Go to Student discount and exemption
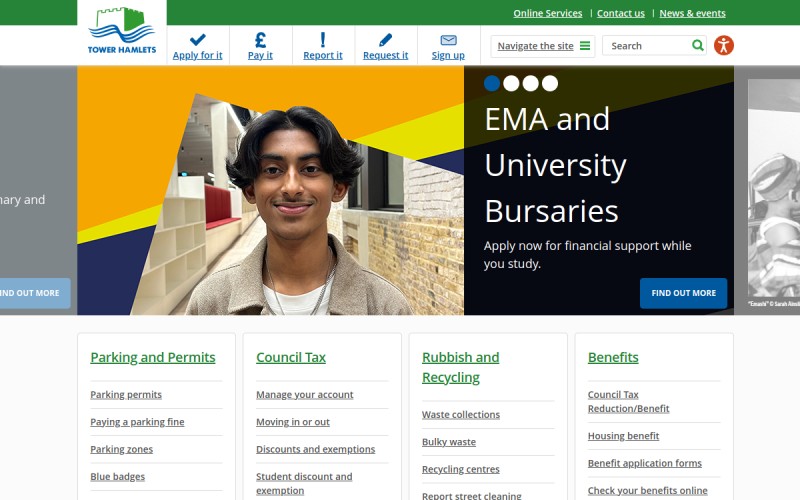Viewport: 800px width, 500px height. tap(304, 483)
